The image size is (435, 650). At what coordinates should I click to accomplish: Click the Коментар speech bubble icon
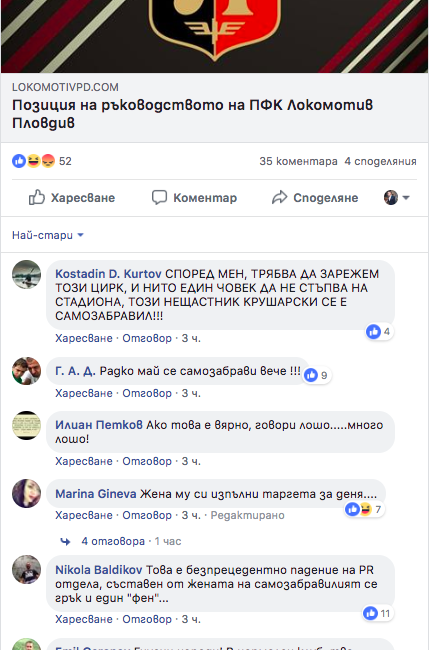(159, 197)
